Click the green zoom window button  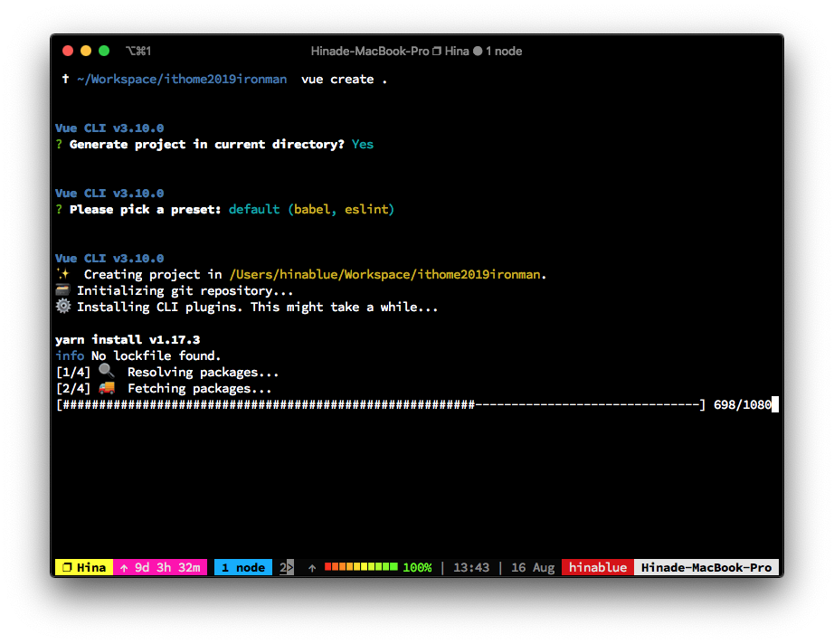[104, 51]
